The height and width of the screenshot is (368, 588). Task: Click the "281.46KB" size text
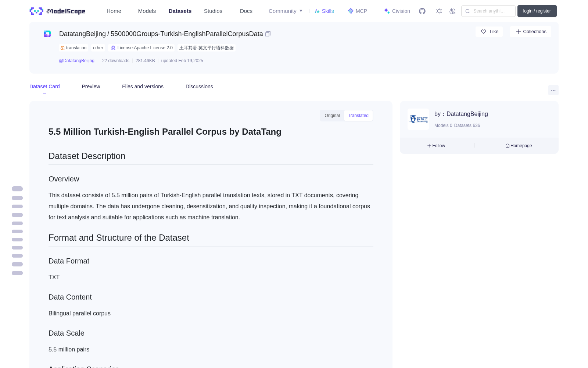[x=145, y=61]
